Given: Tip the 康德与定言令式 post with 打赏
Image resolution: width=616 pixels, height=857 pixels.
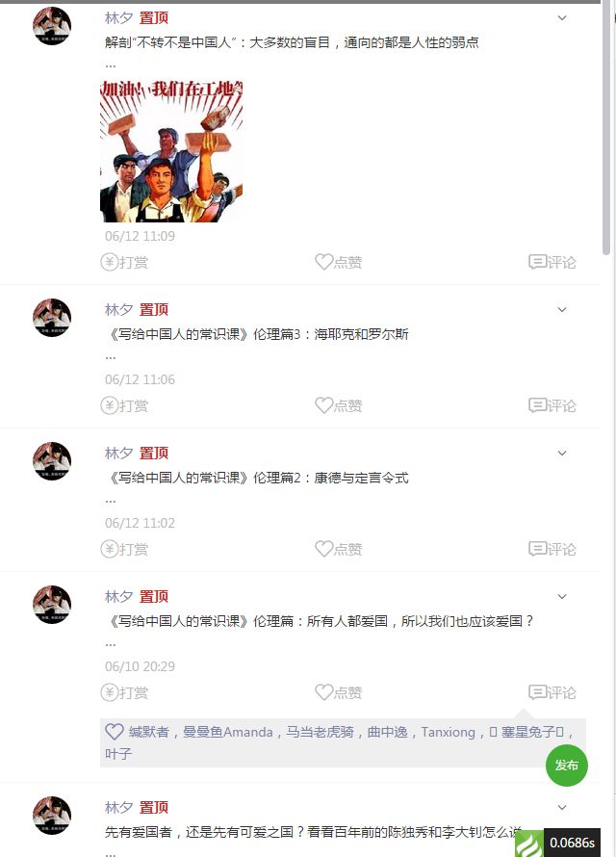Looking at the screenshot, I should tap(124, 549).
